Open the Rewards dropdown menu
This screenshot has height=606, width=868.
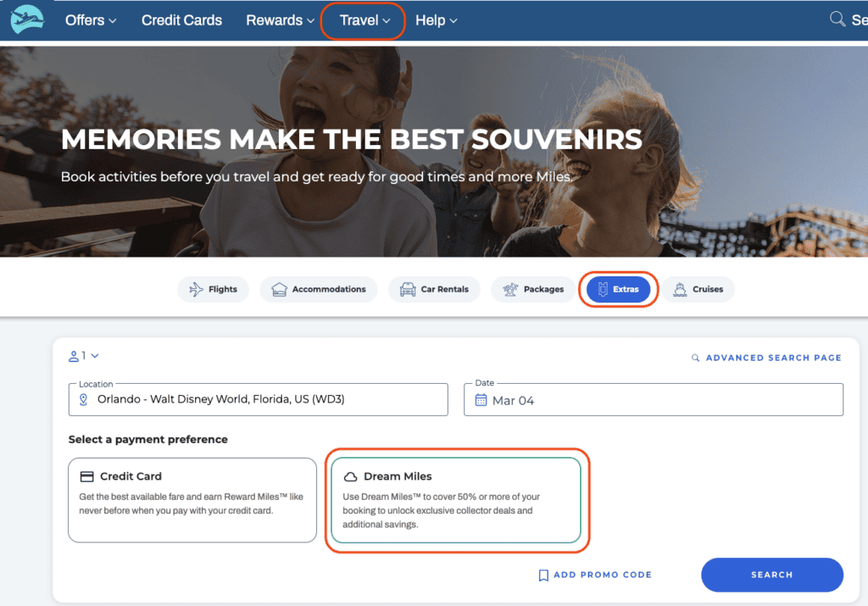(280, 20)
